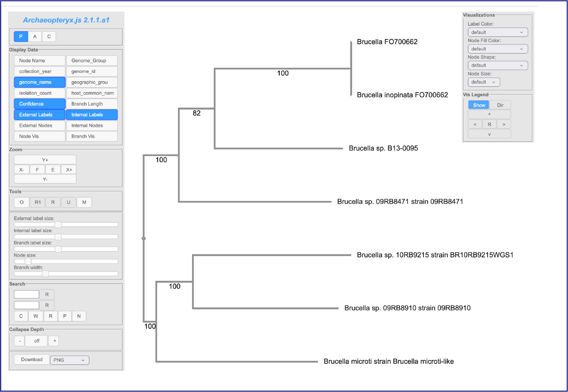Select the C tree layout tab

(x=49, y=36)
